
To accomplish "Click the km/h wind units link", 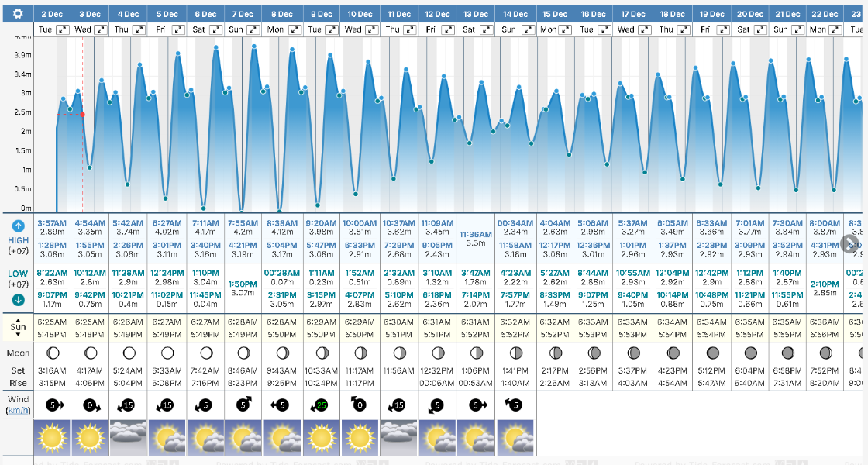I will pyautogui.click(x=19, y=410).
